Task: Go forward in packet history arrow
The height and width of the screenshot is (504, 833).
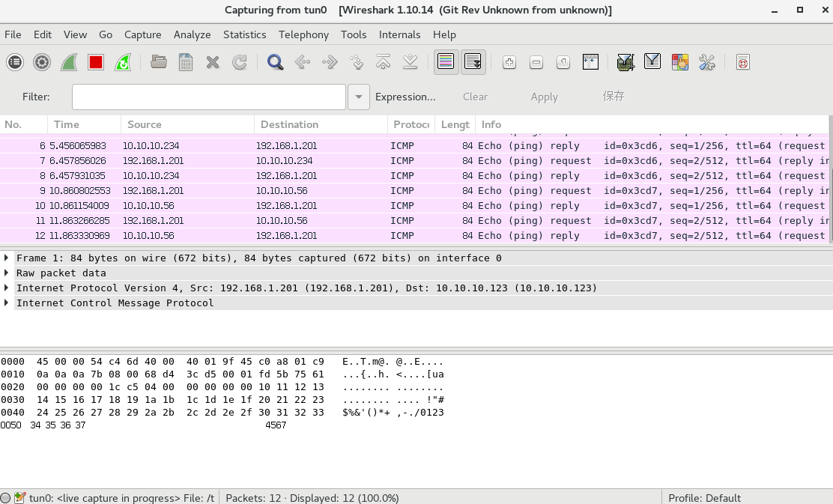Action: (330, 62)
